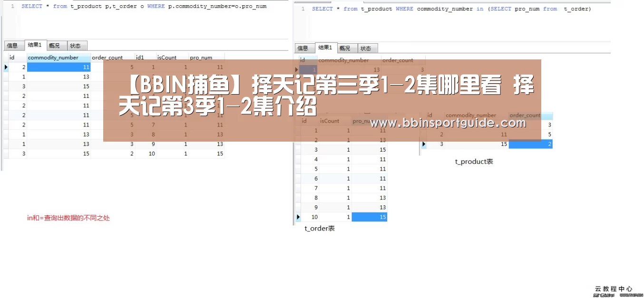The image size is (644, 298).
Task: Select the id 7 cell in the t_order table
Action: [x=310, y=188]
